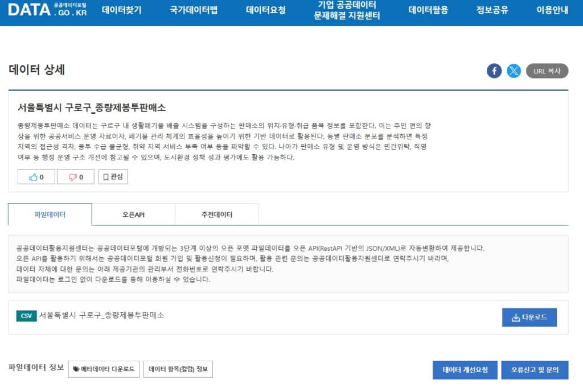
Task: Share this page via the X icon
Action: coord(514,71)
